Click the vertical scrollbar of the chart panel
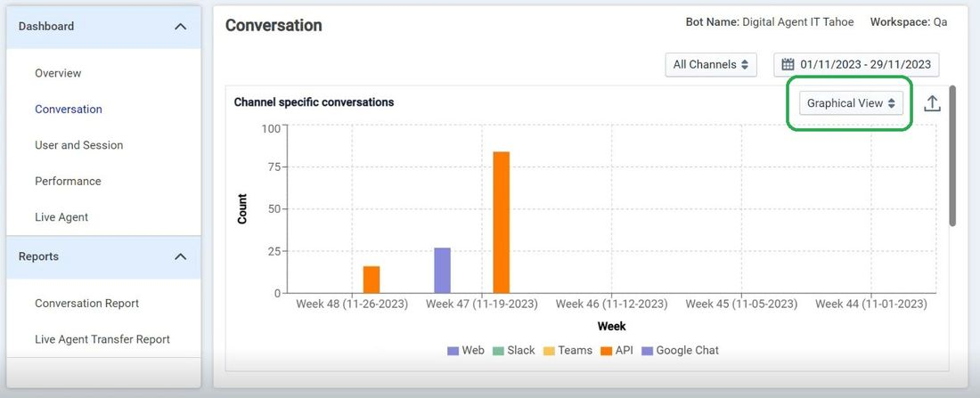Screen dimensions: 980x398 click(x=951, y=156)
